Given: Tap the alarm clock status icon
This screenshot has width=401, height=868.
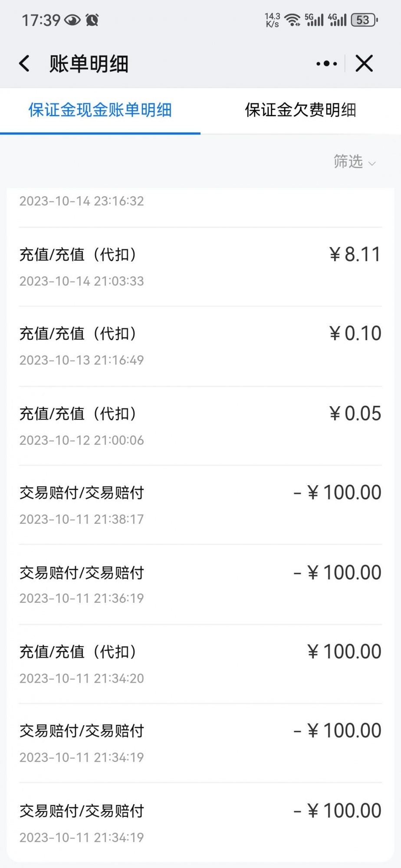Looking at the screenshot, I should (92, 20).
